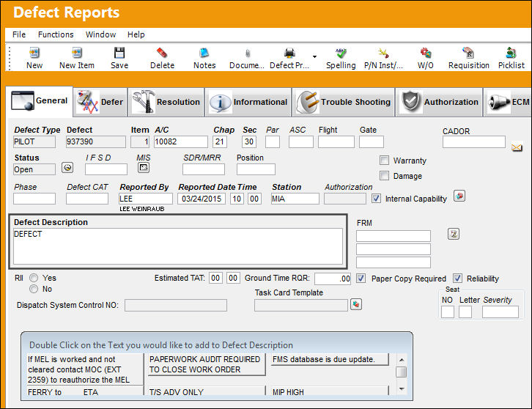
Task: Toggle the Paper Copy Required checkbox
Action: click(x=361, y=279)
